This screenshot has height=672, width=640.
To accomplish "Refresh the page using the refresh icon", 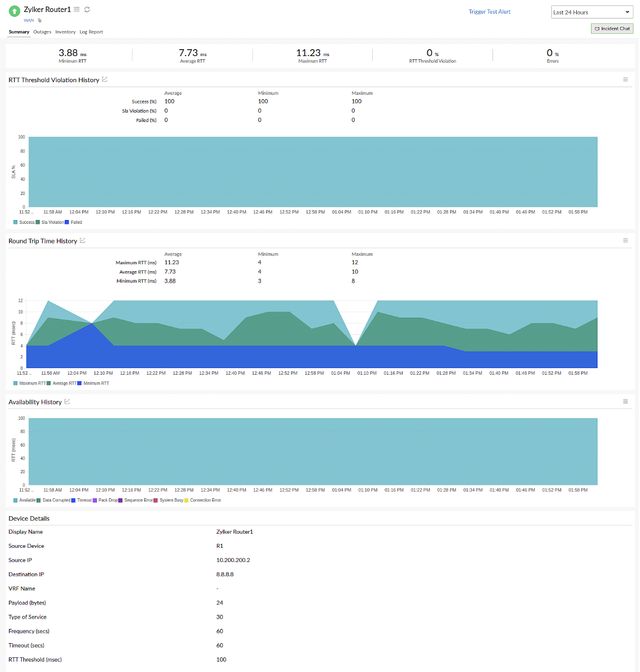I will [x=87, y=9].
